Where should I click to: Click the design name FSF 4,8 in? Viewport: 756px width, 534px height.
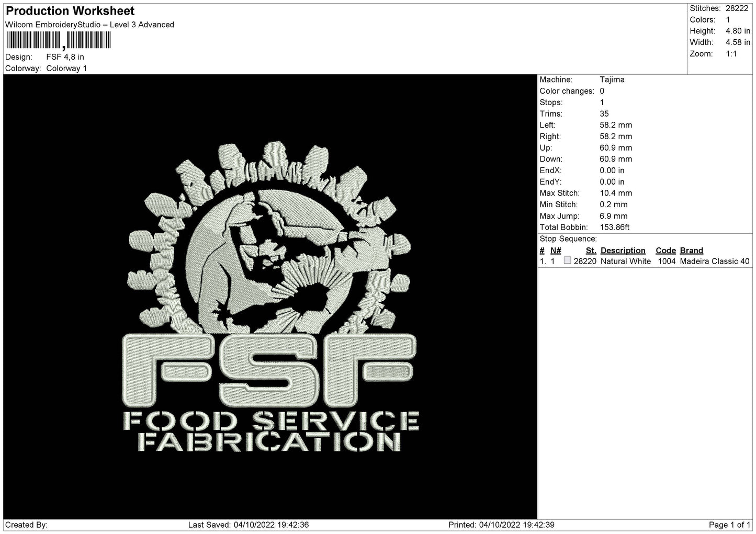(x=65, y=57)
